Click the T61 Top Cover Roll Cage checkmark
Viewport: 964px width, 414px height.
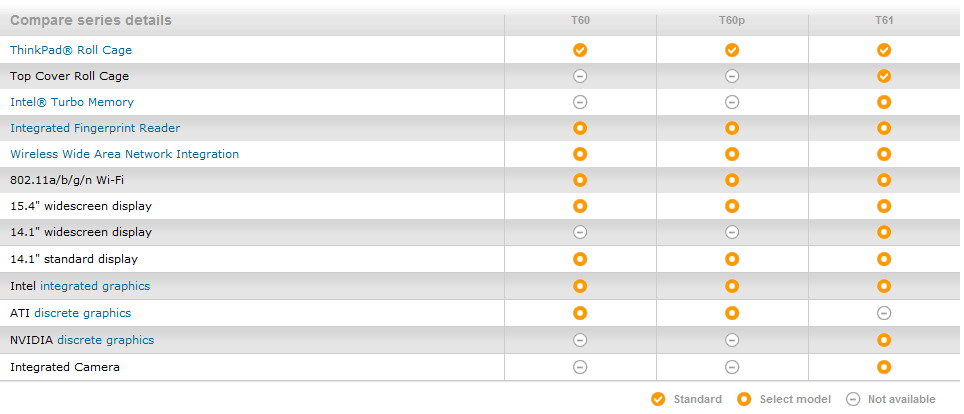coord(883,76)
